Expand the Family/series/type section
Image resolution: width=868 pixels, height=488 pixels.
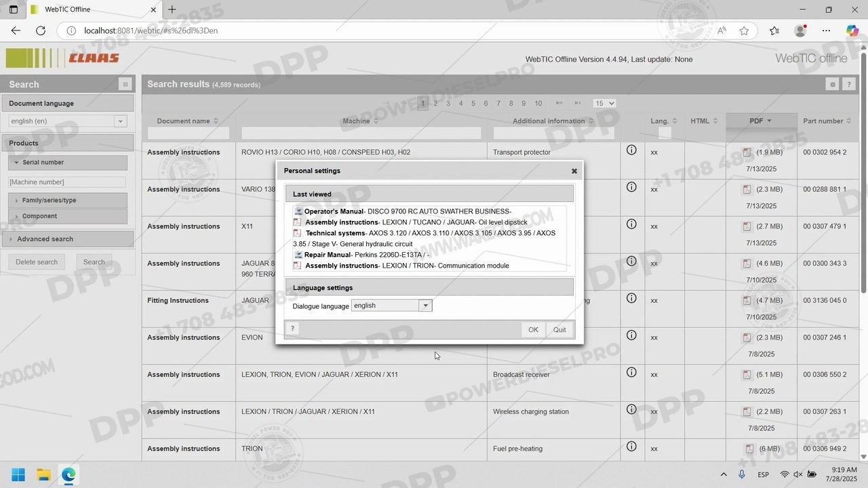68,201
